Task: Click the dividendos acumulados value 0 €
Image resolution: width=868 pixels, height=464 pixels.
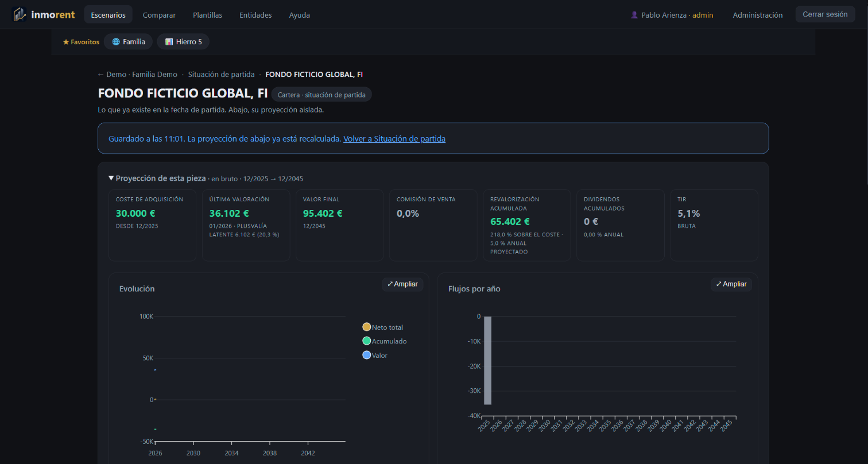Action: (591, 221)
